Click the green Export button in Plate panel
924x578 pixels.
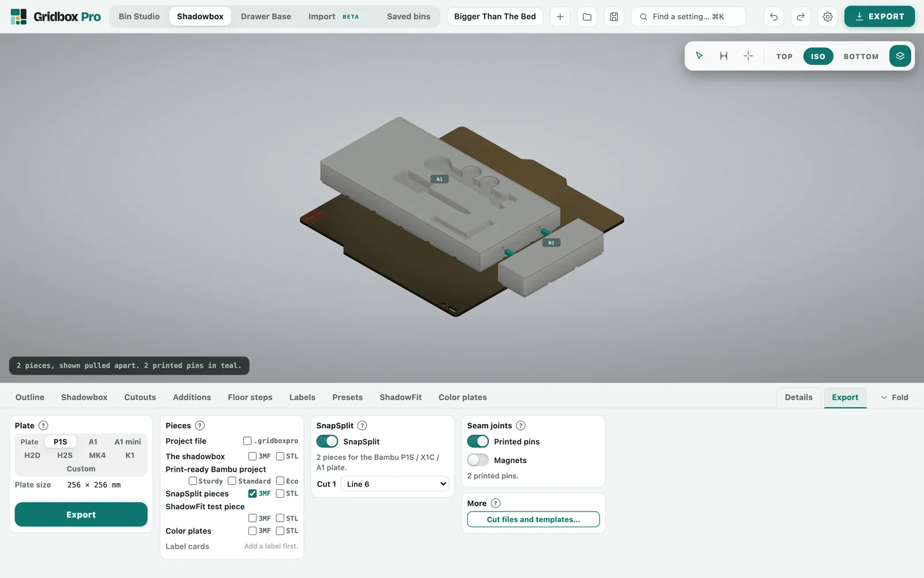click(81, 514)
